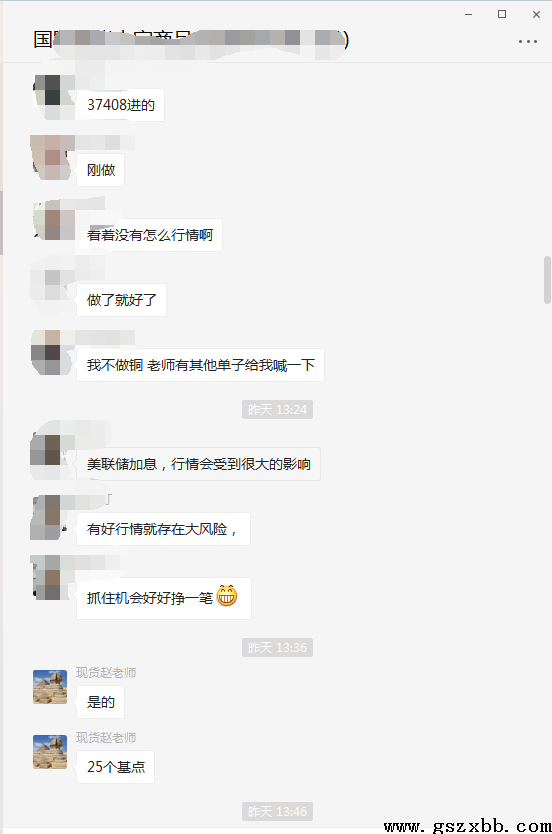The height and width of the screenshot is (834, 552).
Task: Select the "37408进的" message bubble
Action: [x=120, y=105]
